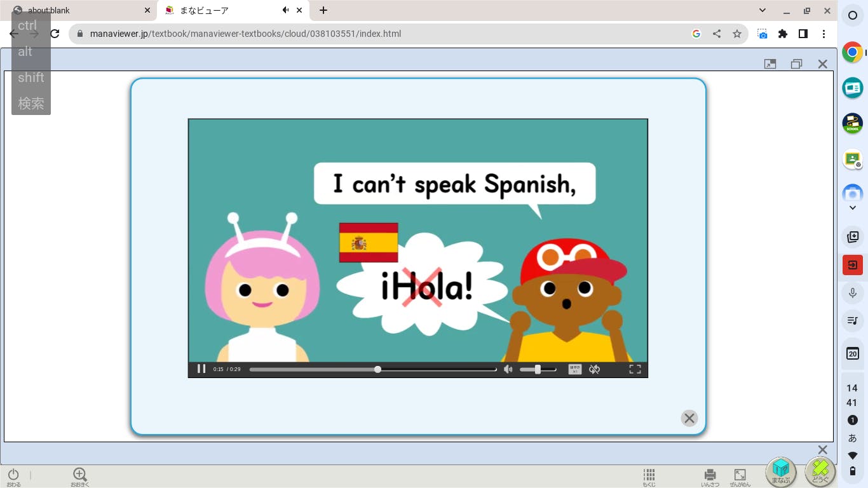Image resolution: width=868 pixels, height=488 pixels.
Task: Open the どうぐ tools button
Action: [x=820, y=471]
